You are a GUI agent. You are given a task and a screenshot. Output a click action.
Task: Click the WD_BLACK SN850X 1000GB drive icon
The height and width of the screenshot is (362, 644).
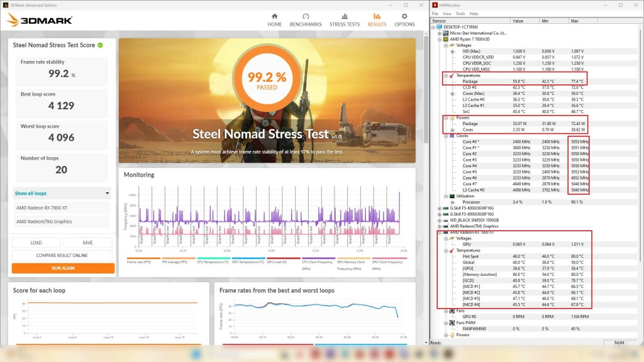(x=446, y=220)
